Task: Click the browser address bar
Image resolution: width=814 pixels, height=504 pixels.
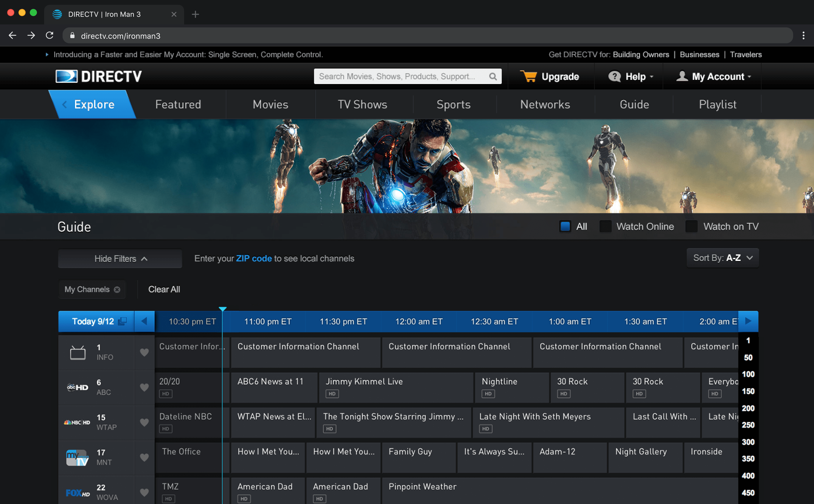Action: pyautogui.click(x=428, y=35)
